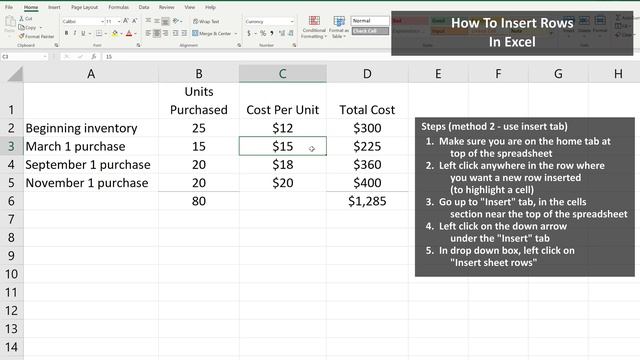Activate the Format Painter brush

36,36
